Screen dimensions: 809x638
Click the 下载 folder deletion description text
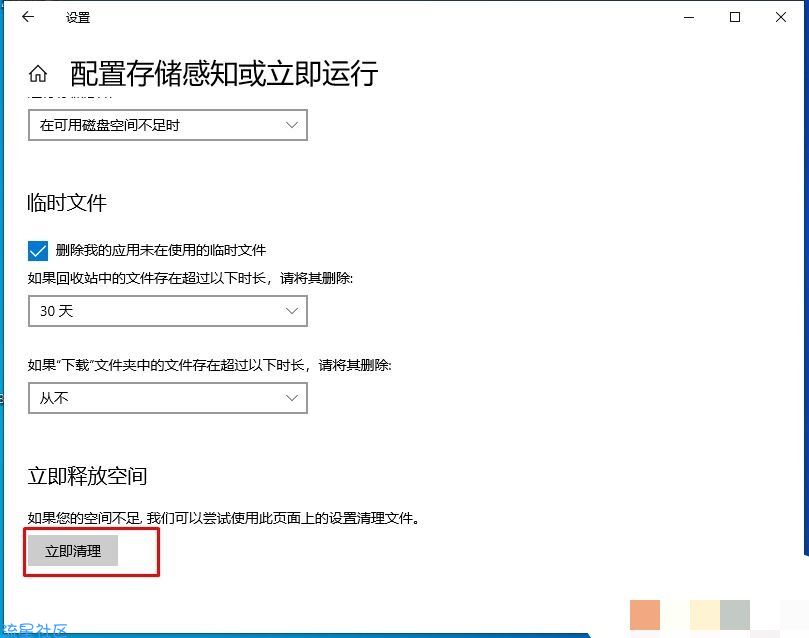click(209, 365)
